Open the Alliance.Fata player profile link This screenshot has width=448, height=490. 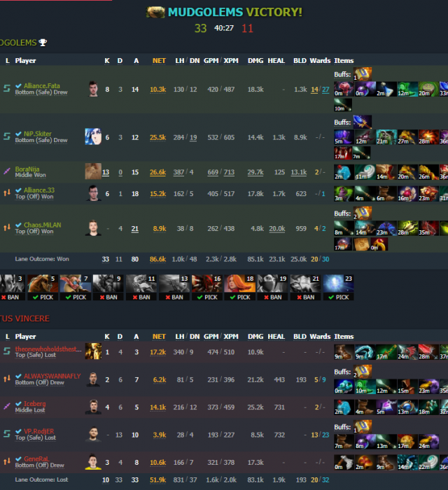tap(41, 85)
